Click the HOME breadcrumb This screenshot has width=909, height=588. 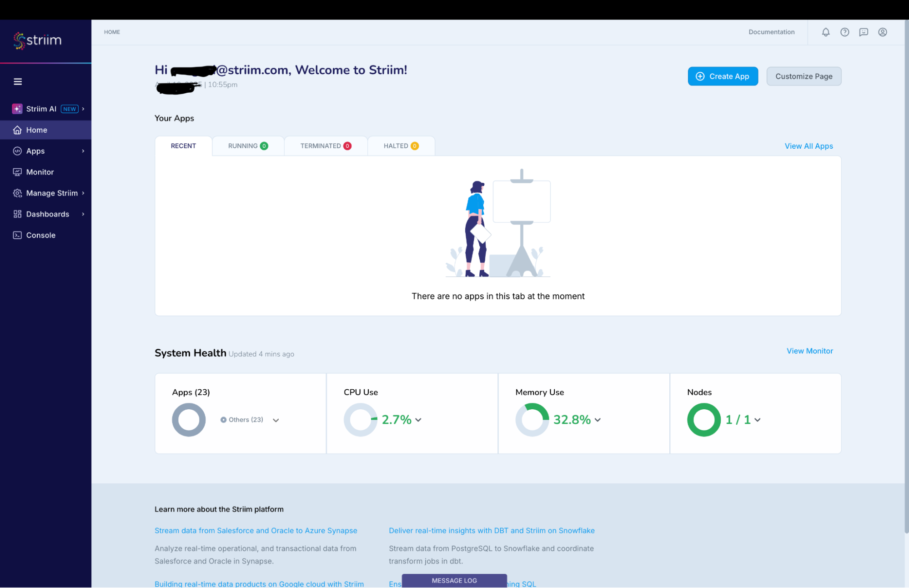[x=112, y=32]
